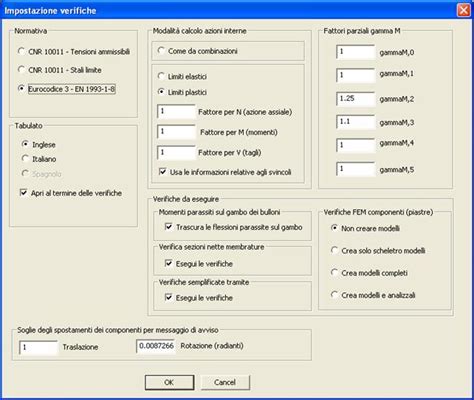Close the Impostazione verifiche dialog
The height and width of the screenshot is (400, 474).
pos(464,10)
